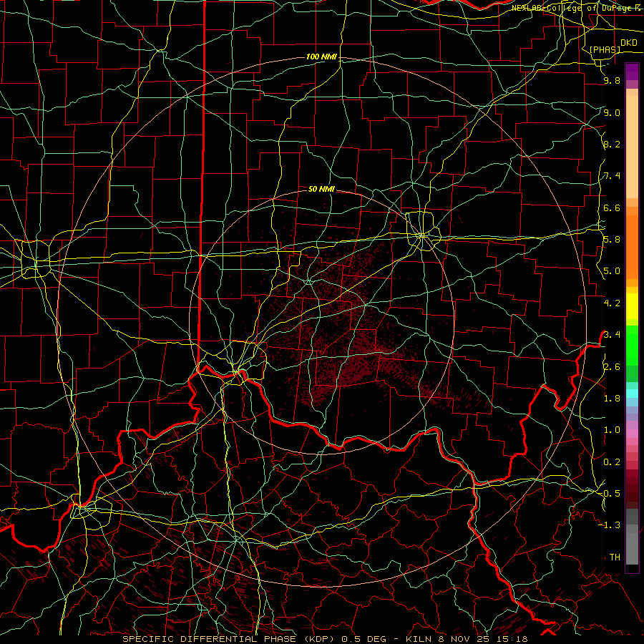Image resolution: width=644 pixels, height=644 pixels.
Task: Click the '100 NMI' range ring label
Action: [x=321, y=57]
